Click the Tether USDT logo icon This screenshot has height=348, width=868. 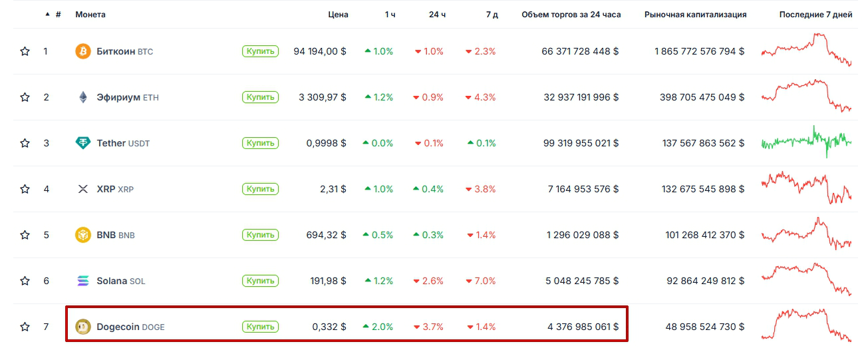click(x=83, y=143)
